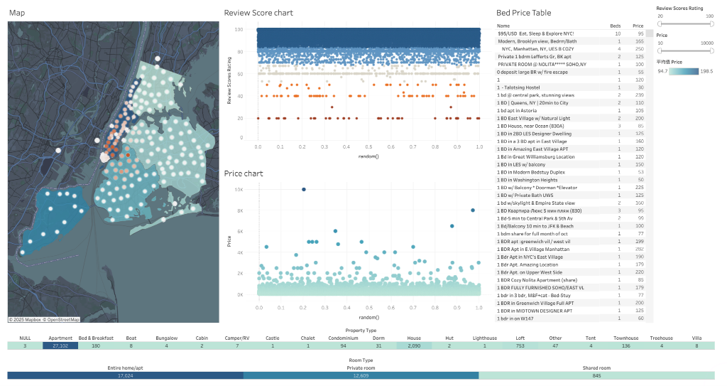
Task: Select the Villa cell showing 8
Action: coord(697,346)
